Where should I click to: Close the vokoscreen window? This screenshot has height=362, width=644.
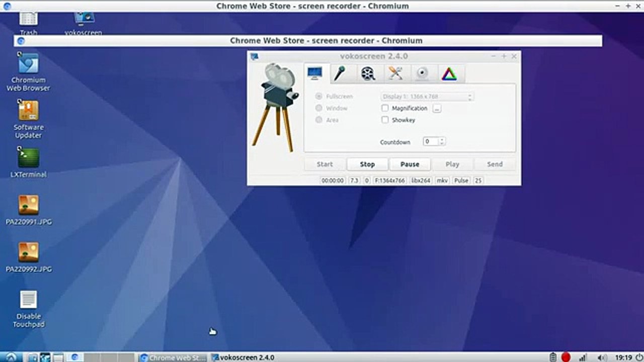click(x=514, y=56)
